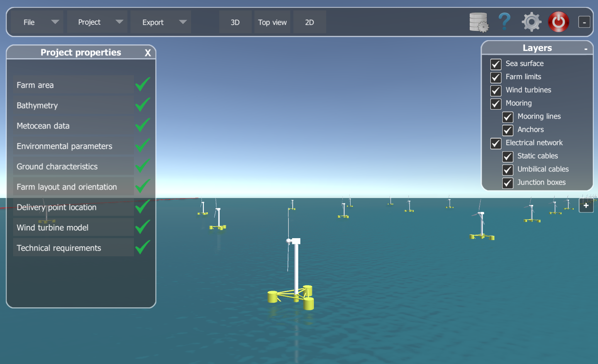Open the Export dropdown menu

(x=160, y=22)
